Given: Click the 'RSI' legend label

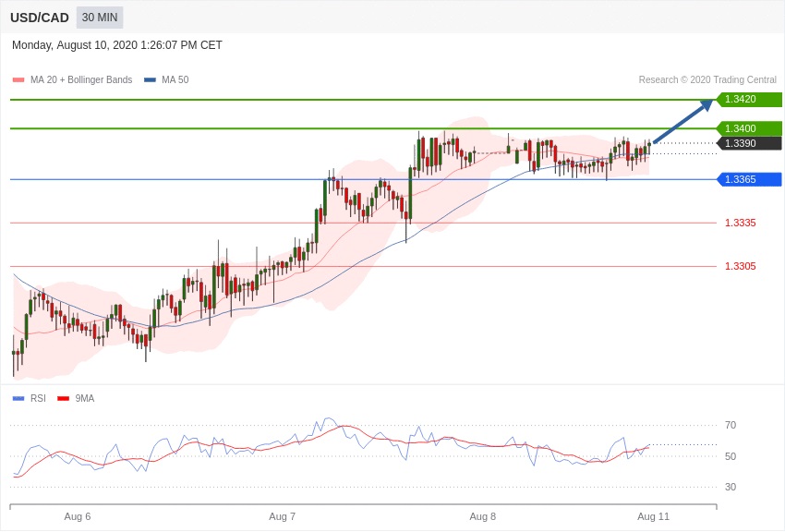Looking at the screenshot, I should point(38,398).
